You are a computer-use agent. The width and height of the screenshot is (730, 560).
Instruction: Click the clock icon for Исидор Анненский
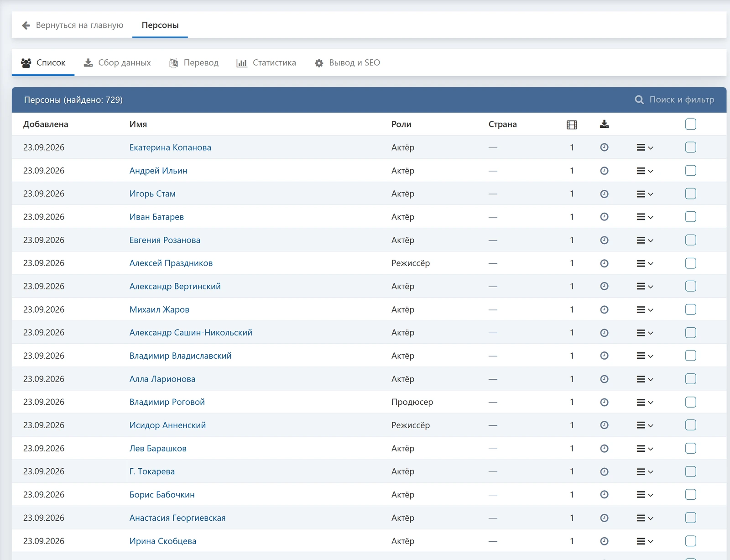pos(604,425)
